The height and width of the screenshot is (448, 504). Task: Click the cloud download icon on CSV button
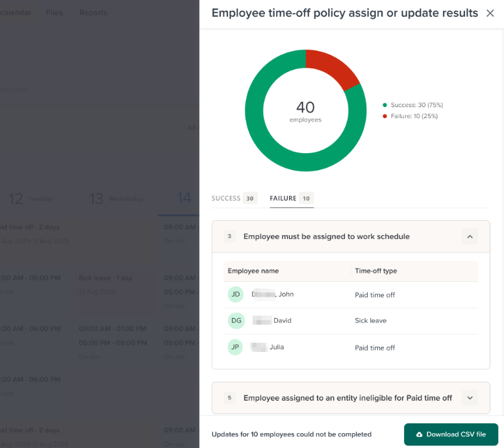pos(419,434)
